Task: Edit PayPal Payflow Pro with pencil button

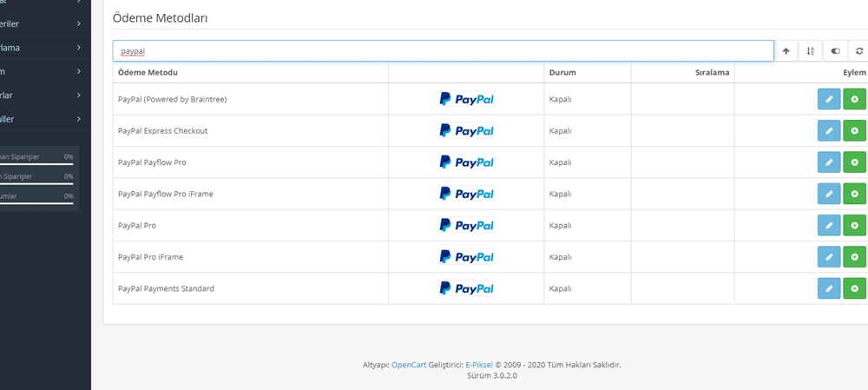Action: coord(829,162)
